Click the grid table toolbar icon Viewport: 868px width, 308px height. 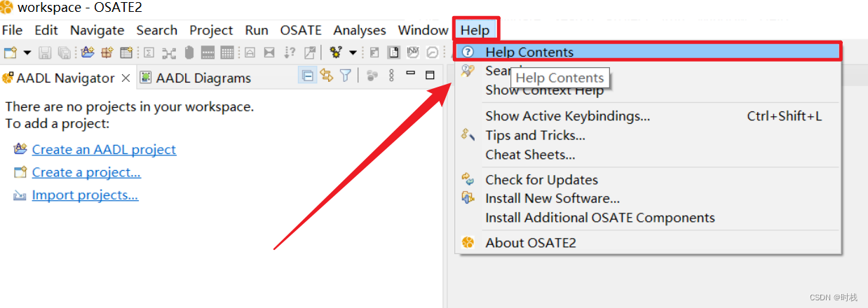click(x=227, y=52)
